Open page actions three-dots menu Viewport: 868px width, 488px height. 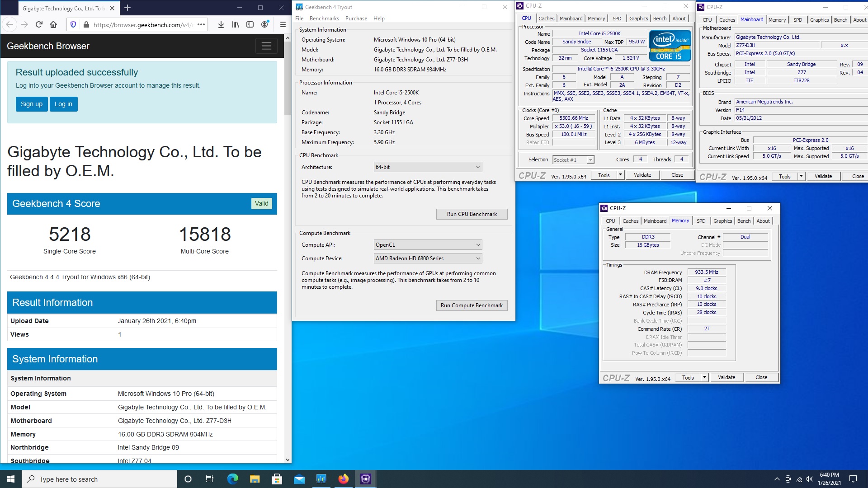[x=201, y=24]
